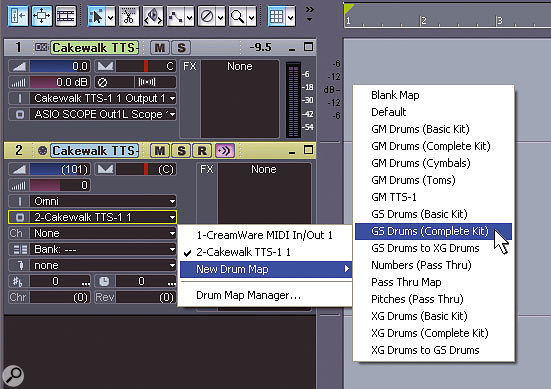
Task: Select GS Drums (Complete Kit) map
Action: click(433, 231)
